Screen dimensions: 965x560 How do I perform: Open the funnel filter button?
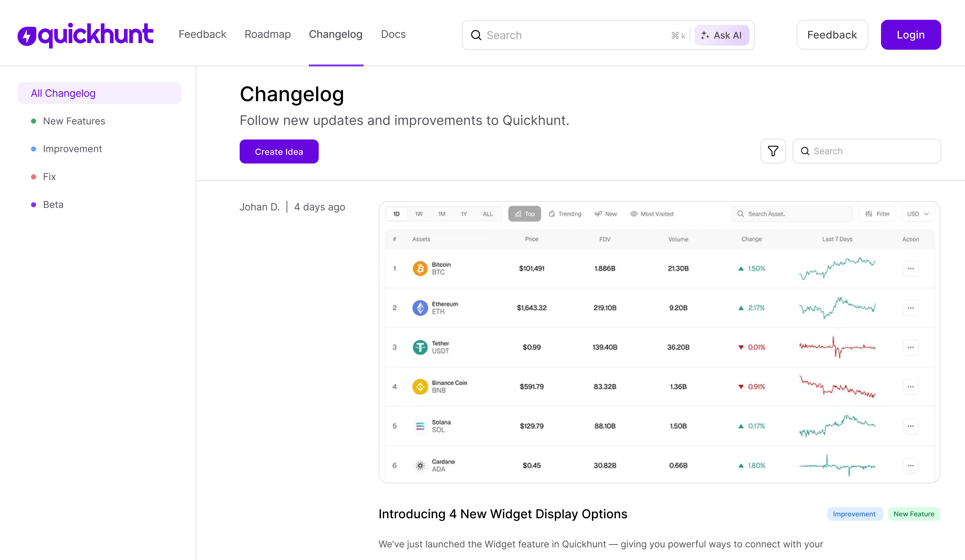point(773,151)
